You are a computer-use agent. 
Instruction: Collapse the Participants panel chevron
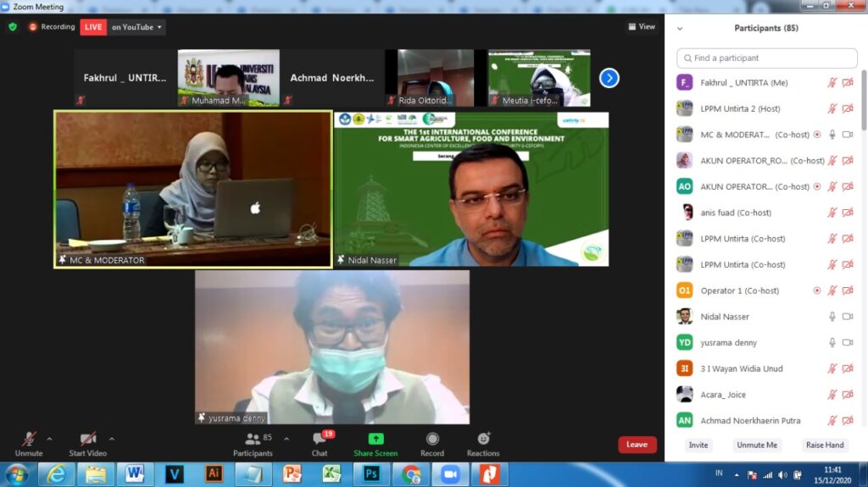[x=680, y=28]
